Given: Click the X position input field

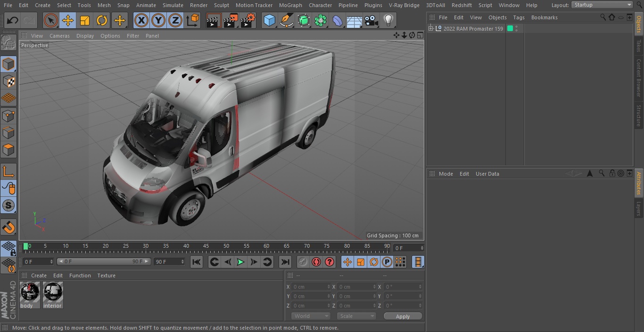Looking at the screenshot, I should tap(311, 287).
